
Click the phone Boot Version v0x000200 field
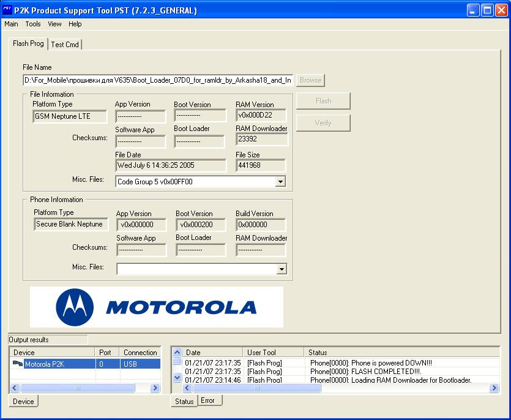(x=201, y=225)
